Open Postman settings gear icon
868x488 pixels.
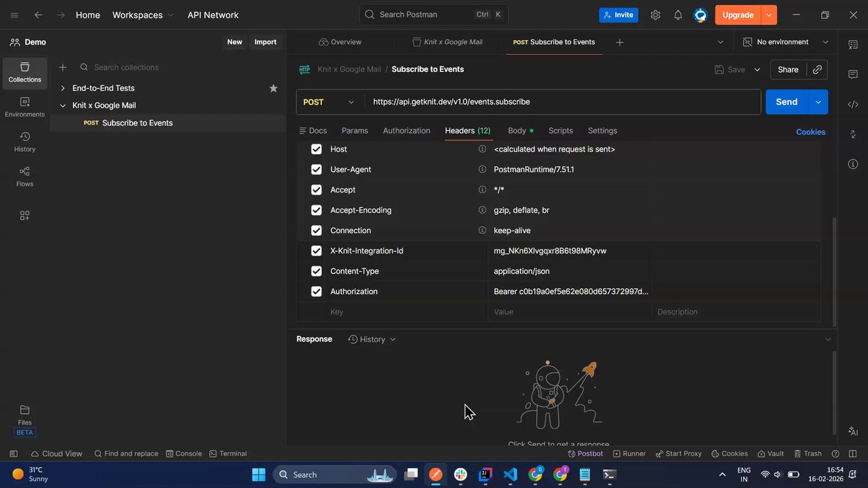(655, 15)
